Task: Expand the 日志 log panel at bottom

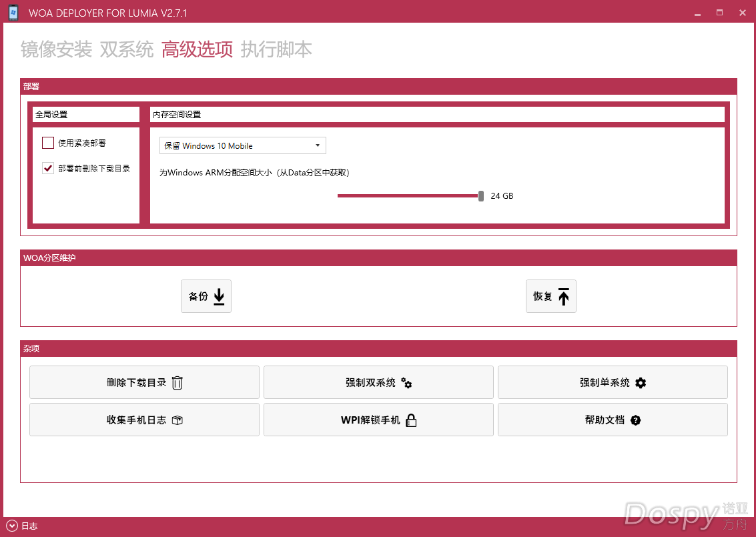Action: [11, 526]
